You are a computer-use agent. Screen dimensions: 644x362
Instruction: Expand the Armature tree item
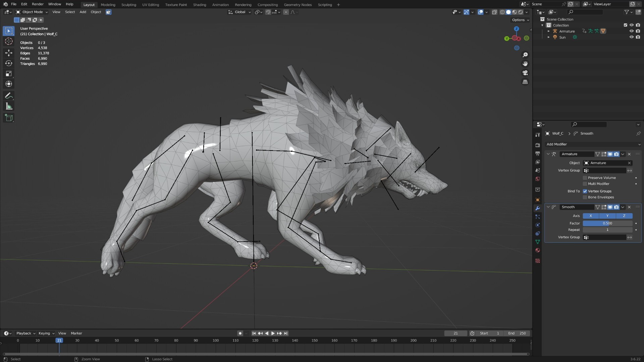pos(549,31)
